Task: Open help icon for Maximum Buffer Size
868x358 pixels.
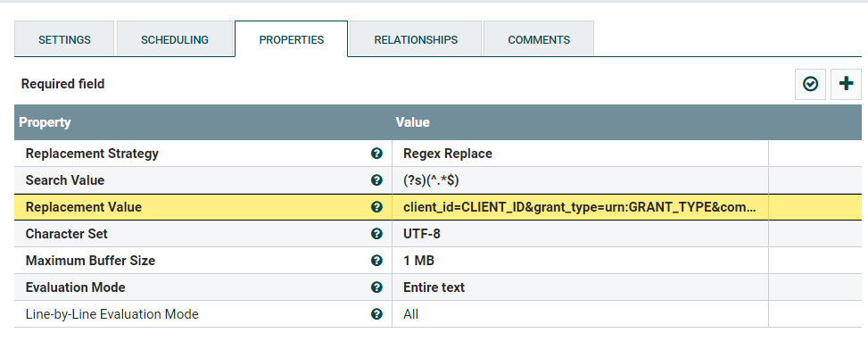Action: click(376, 261)
